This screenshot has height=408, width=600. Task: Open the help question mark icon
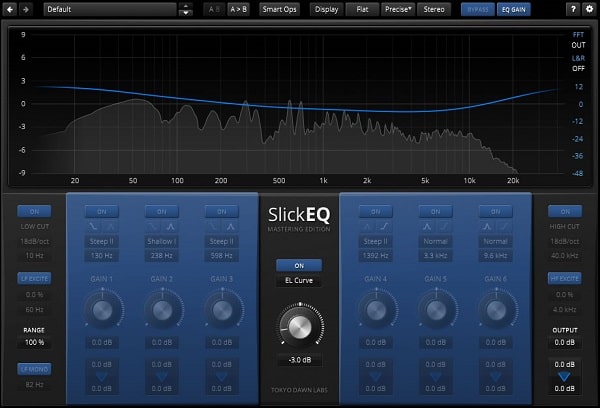pos(571,9)
